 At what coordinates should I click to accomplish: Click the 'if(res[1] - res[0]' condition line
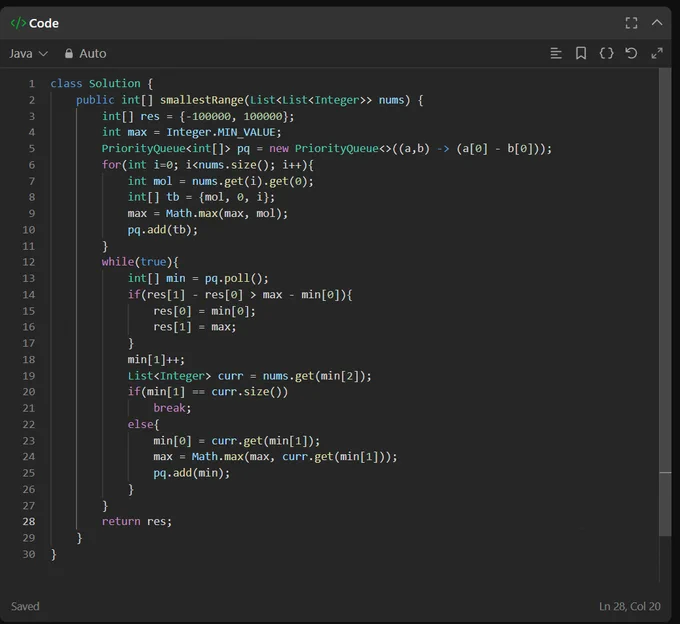tap(240, 295)
